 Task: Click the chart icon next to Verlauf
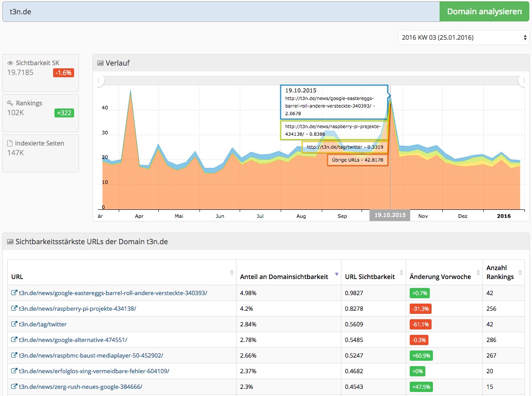click(x=100, y=63)
